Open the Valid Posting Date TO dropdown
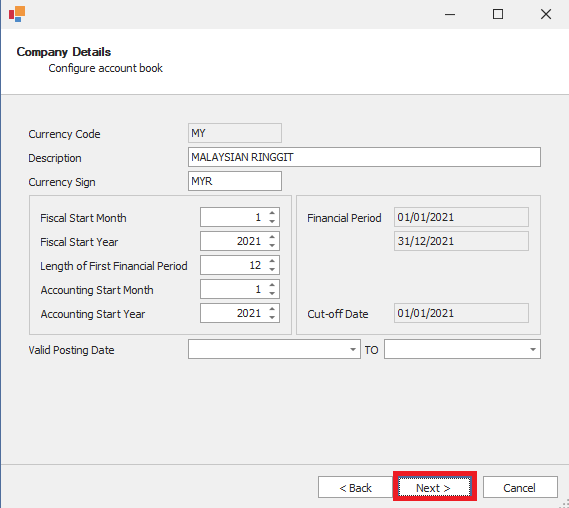The width and height of the screenshot is (569, 508). [532, 349]
